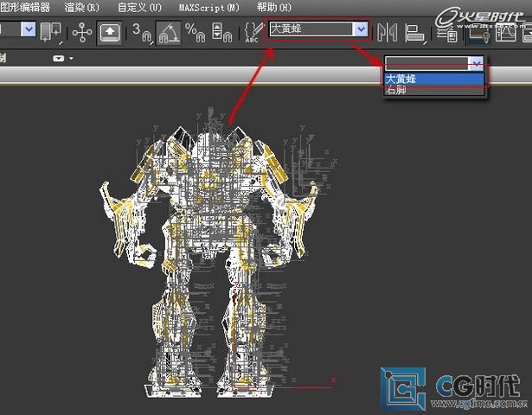This screenshot has height=415, width=532.
Task: Toggle the 3D Snaps button
Action: (142, 33)
